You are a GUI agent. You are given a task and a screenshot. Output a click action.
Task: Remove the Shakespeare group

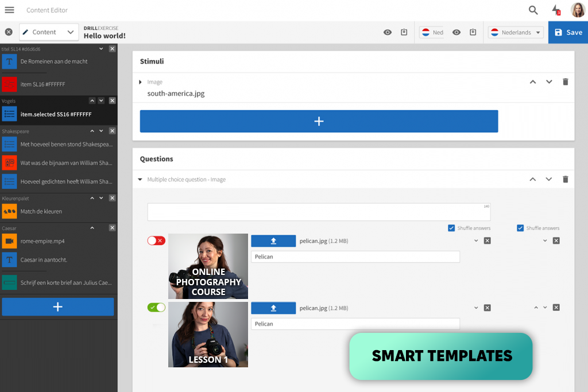pyautogui.click(x=112, y=131)
